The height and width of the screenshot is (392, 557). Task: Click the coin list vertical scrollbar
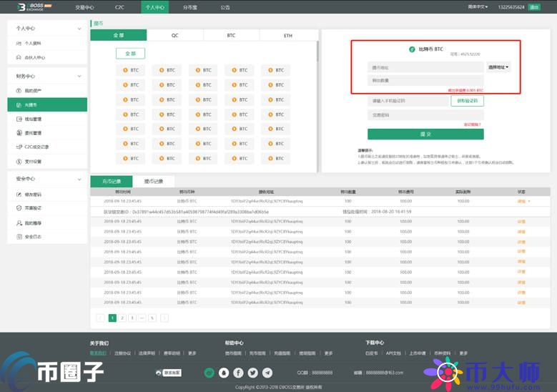coord(317,52)
